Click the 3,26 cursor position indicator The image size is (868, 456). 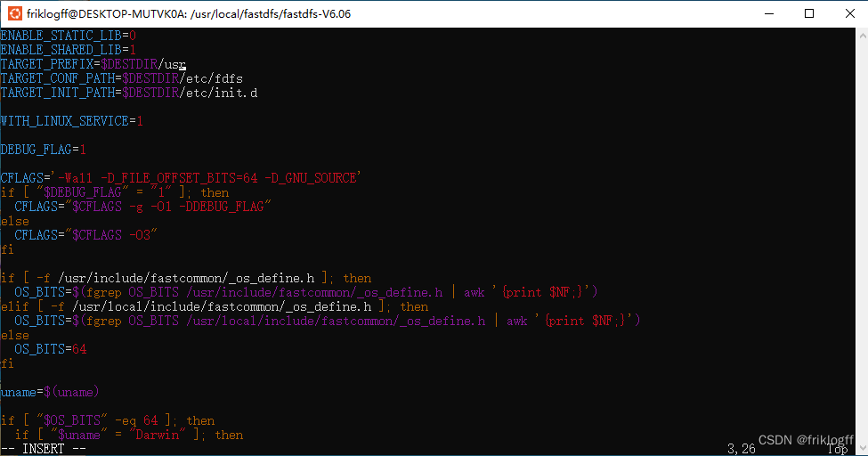tap(742, 449)
